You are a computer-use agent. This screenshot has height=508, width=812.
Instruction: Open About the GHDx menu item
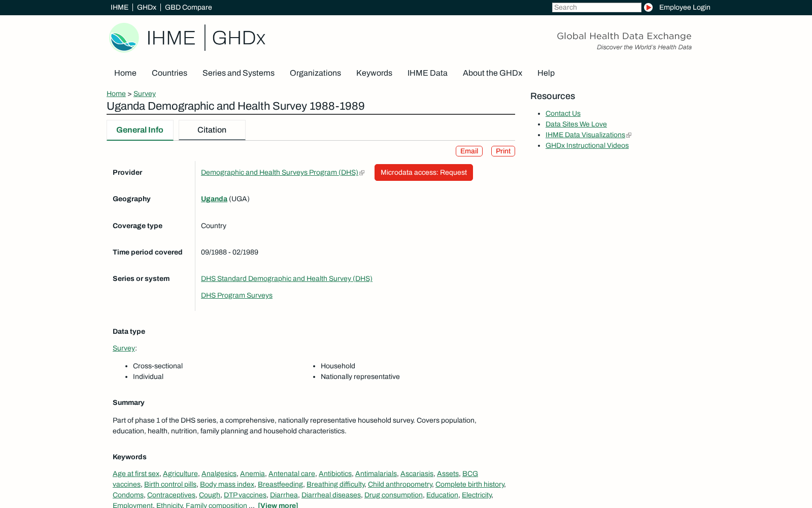pyautogui.click(x=492, y=73)
